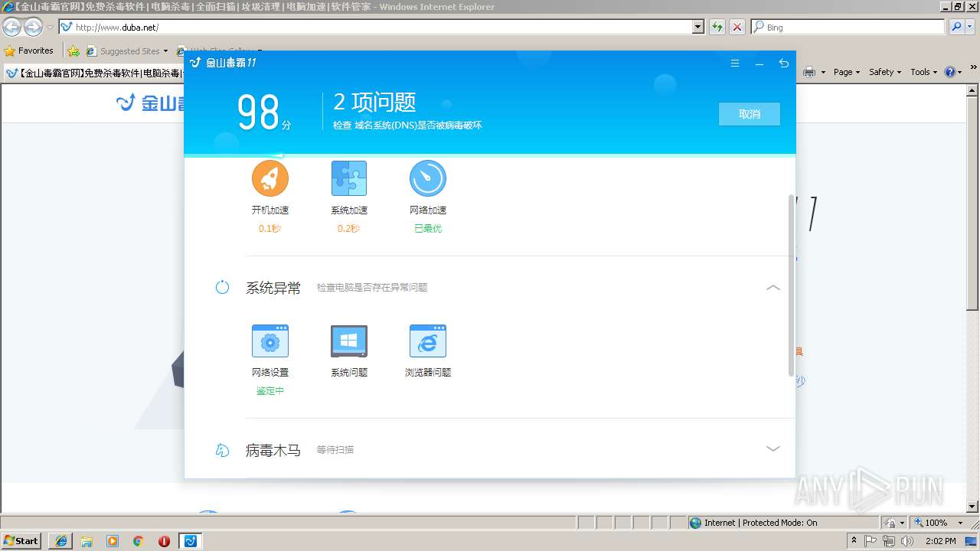Open Opera icon in the taskbar
The image size is (980, 551).
pyautogui.click(x=164, y=541)
